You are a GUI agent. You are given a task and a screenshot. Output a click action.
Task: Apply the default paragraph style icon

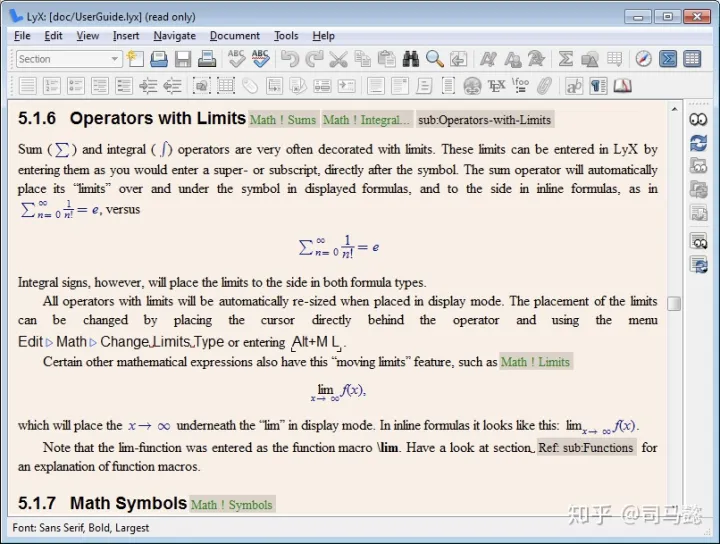coord(28,85)
